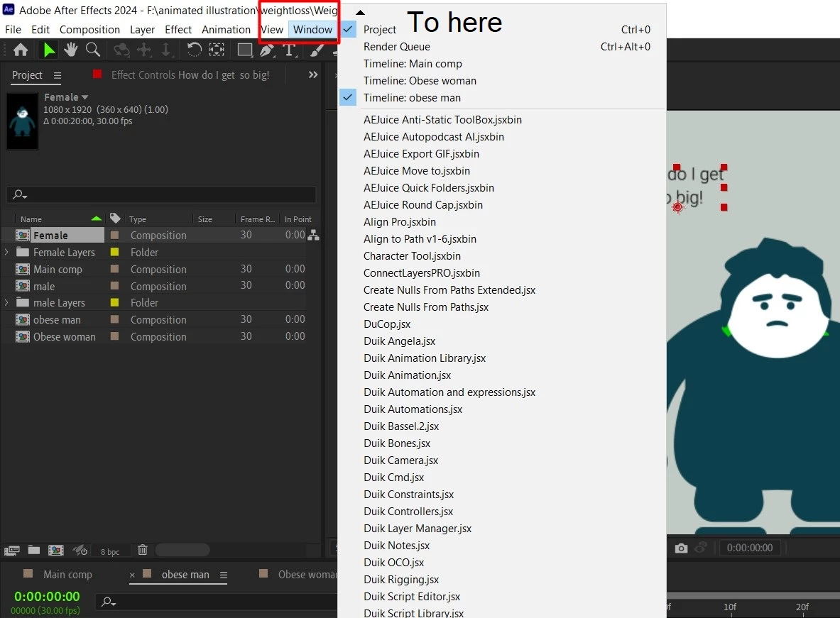
Task: Select the green Selection tool arrow
Action: coord(49,50)
